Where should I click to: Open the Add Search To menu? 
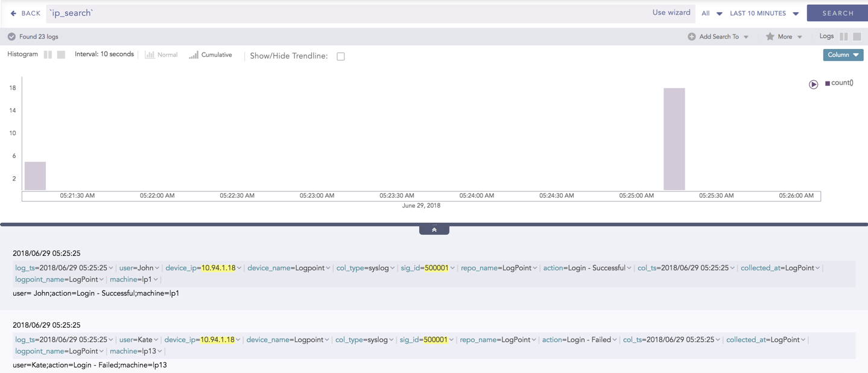pyautogui.click(x=718, y=36)
